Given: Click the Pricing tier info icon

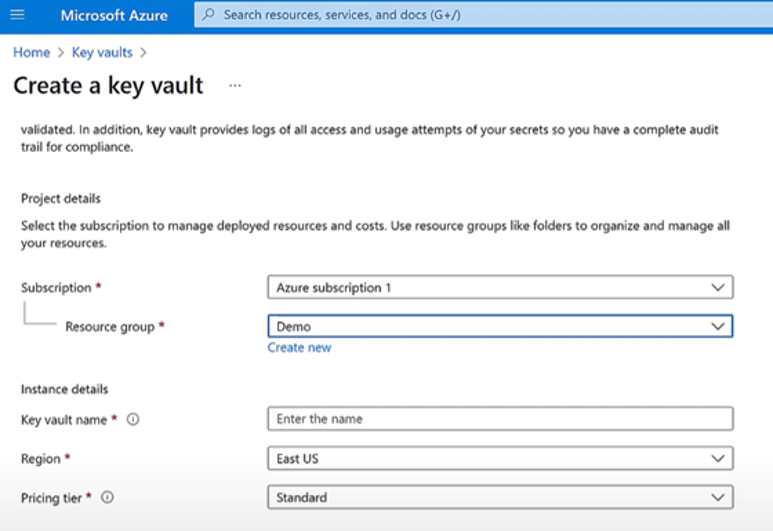Looking at the screenshot, I should click(x=107, y=497).
